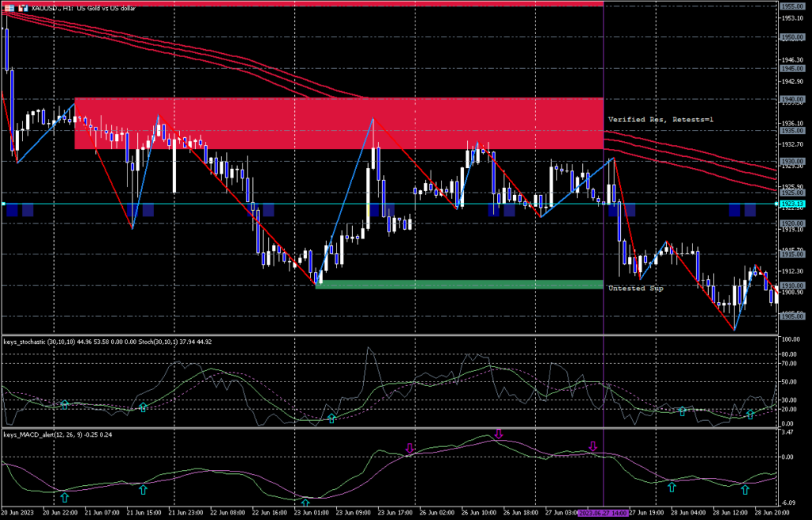Click the rightmost magenta down arrow in MACD panel

tap(592, 447)
